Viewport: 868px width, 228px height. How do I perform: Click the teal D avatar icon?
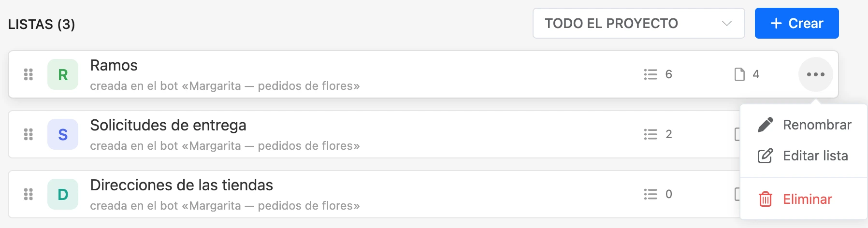pyautogui.click(x=63, y=194)
